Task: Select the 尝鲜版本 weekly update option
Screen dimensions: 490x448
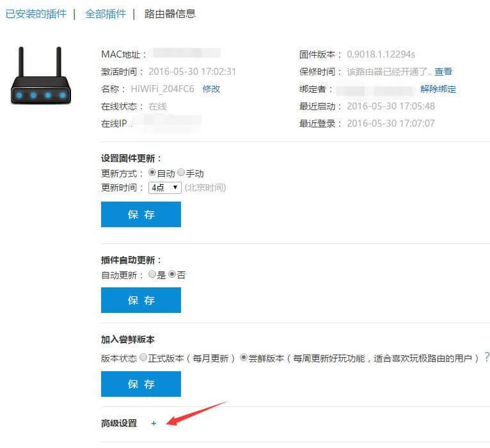Action: (244, 358)
